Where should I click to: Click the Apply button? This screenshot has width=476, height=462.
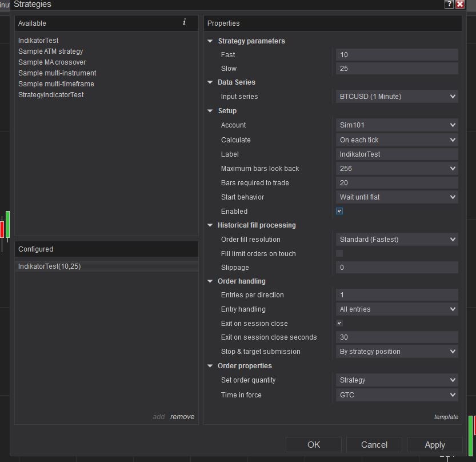[435, 445]
